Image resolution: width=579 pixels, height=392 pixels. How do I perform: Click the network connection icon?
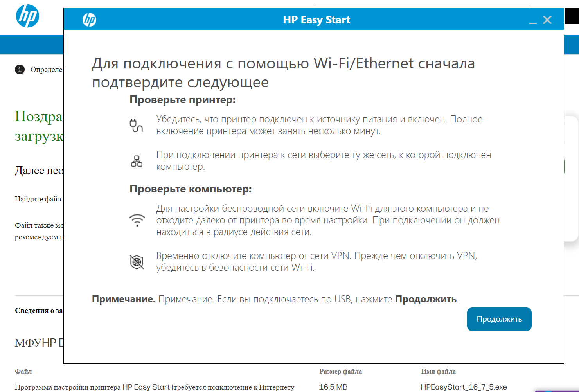coord(137,161)
